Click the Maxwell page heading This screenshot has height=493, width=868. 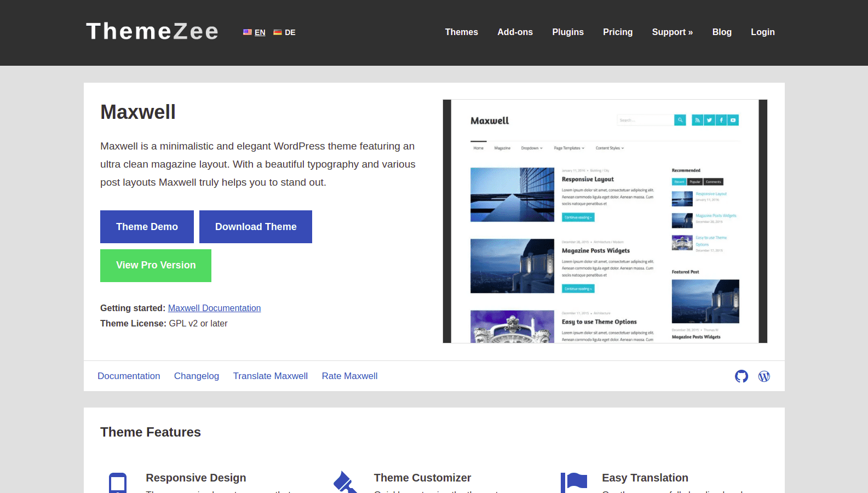[138, 112]
